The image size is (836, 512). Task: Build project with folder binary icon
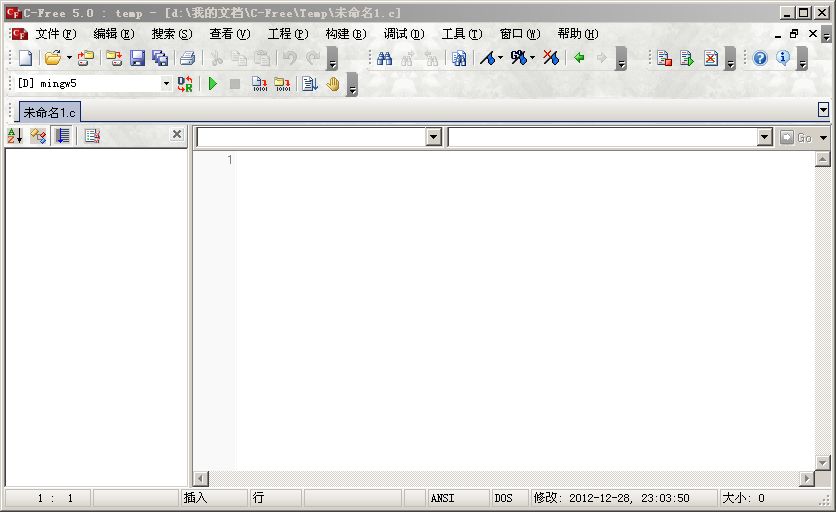283,84
